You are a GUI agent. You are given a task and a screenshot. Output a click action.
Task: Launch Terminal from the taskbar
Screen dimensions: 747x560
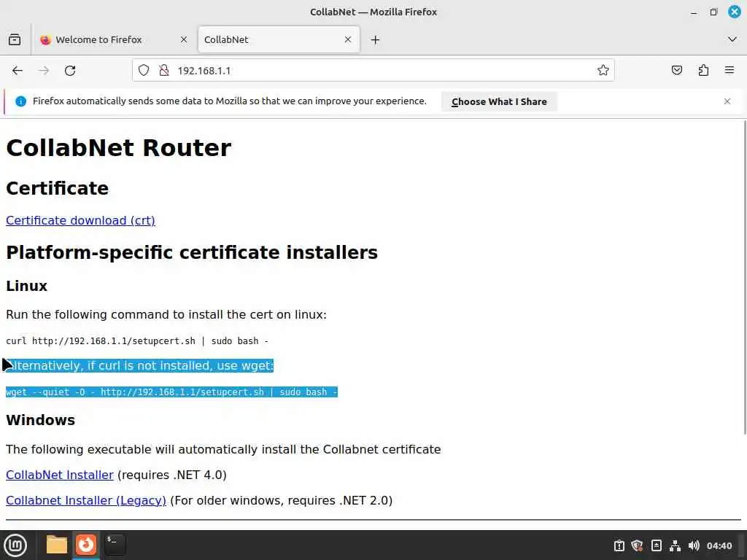115,545
